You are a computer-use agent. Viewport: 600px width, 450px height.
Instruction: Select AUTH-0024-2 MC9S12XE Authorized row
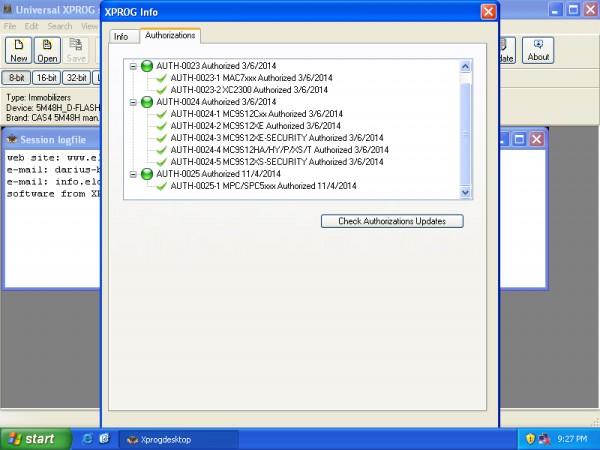256,126
